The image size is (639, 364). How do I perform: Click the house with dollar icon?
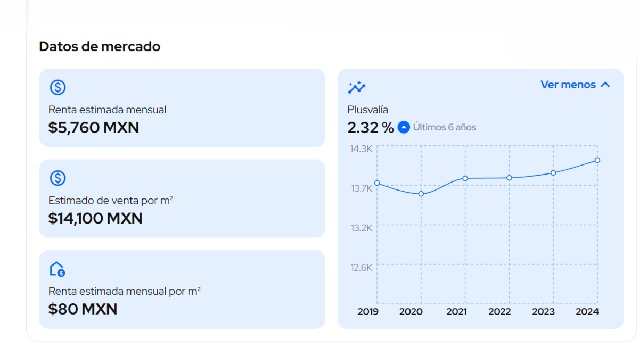[57, 269]
